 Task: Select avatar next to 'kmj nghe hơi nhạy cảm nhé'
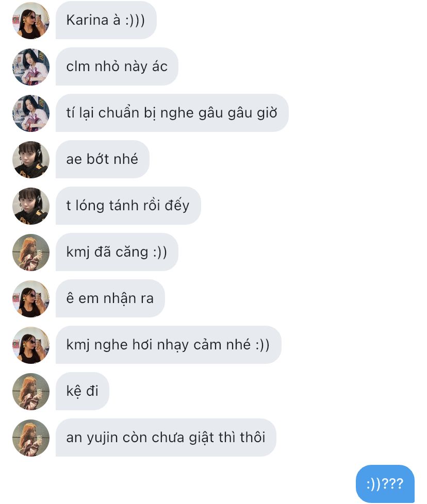pyautogui.click(x=31, y=345)
